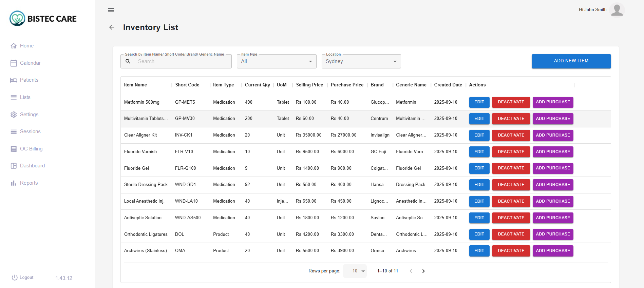Click the Reports bar chart icon
Image resolution: width=644 pixels, height=288 pixels.
pos(14,183)
